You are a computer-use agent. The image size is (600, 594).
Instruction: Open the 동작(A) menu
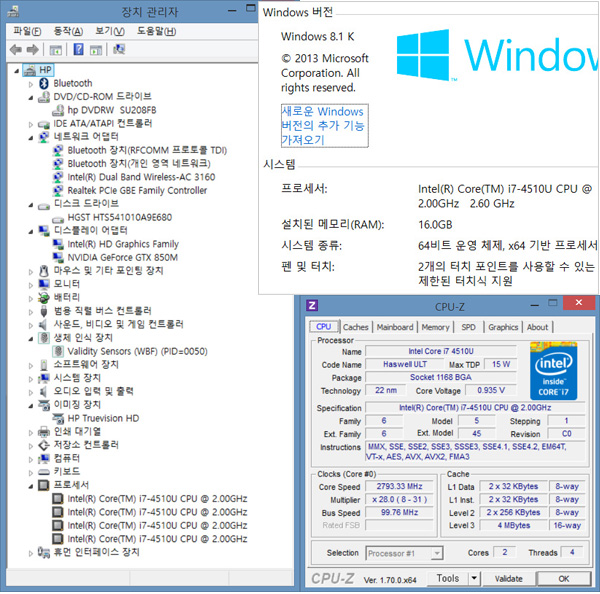tap(68, 31)
